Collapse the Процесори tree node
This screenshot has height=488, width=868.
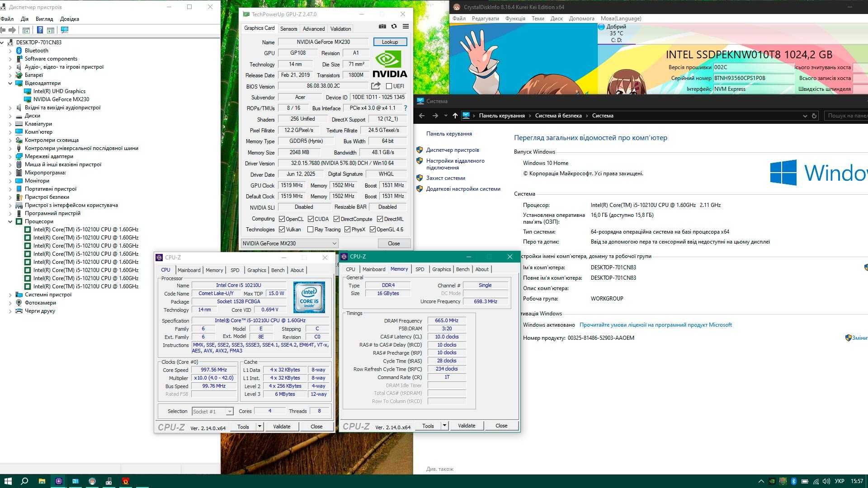[10, 221]
